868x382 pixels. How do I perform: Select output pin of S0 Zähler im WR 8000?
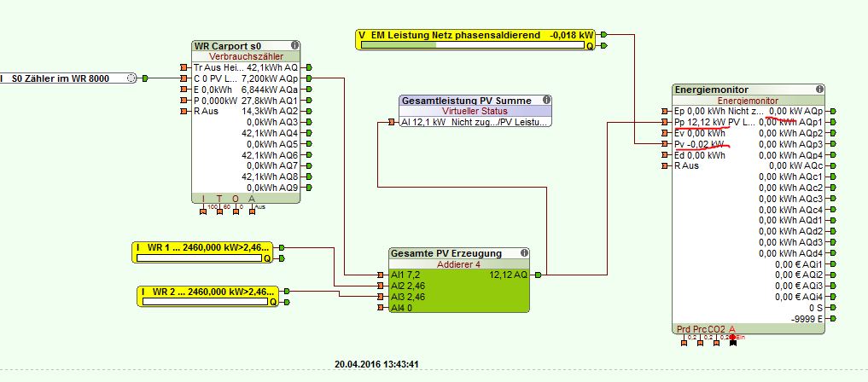click(x=145, y=78)
